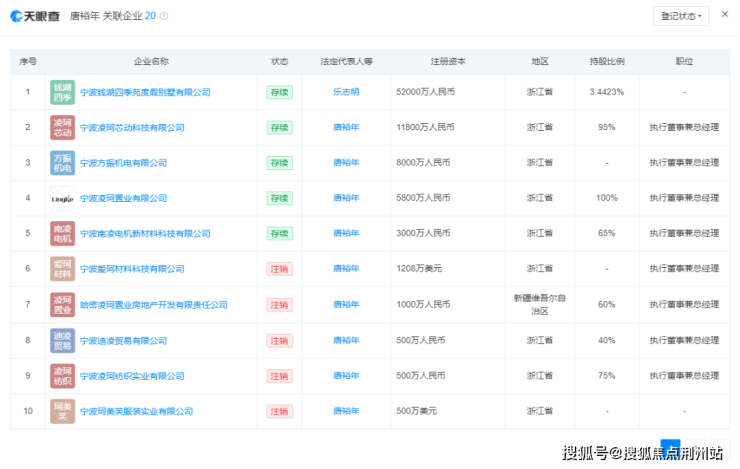Click the 方振机电 company logo
740x469 pixels.
(62, 163)
